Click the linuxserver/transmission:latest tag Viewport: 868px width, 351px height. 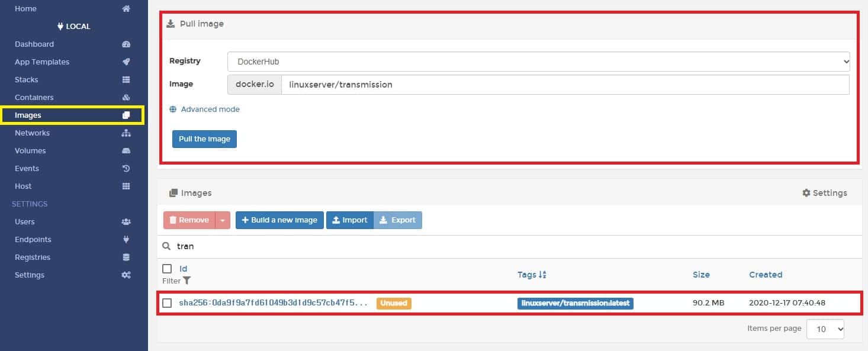click(576, 303)
